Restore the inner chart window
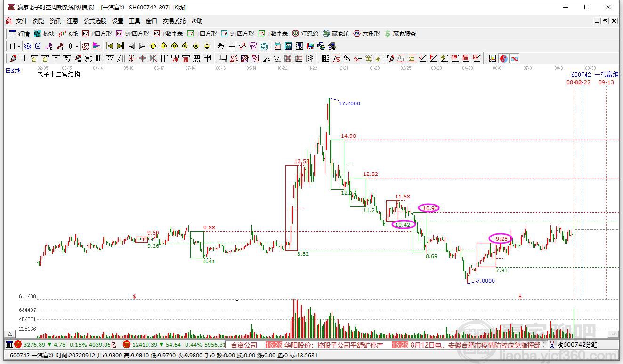This screenshot has height=364, width=623. pyautogui.click(x=605, y=21)
